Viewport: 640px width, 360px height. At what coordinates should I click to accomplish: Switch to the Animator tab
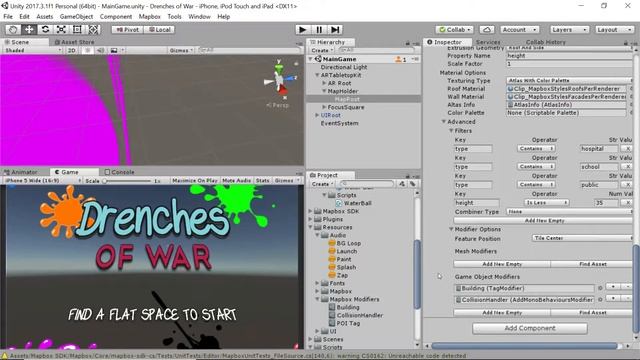21,172
